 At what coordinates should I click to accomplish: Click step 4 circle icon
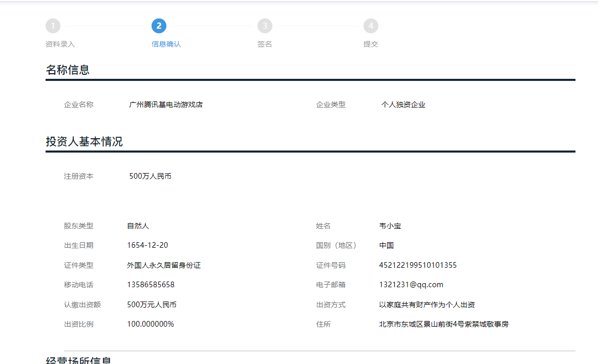[x=371, y=26]
